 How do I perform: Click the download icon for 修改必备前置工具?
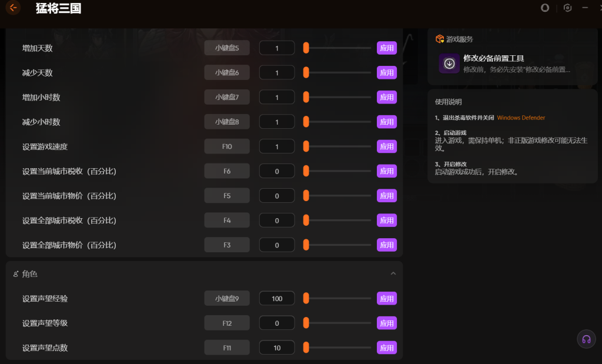[x=449, y=64]
